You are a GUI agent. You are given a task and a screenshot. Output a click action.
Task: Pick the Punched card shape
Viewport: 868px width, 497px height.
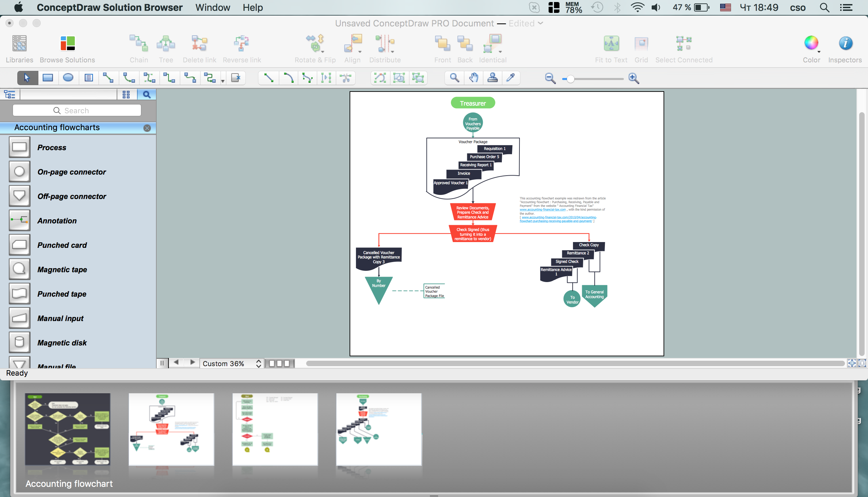tap(19, 245)
